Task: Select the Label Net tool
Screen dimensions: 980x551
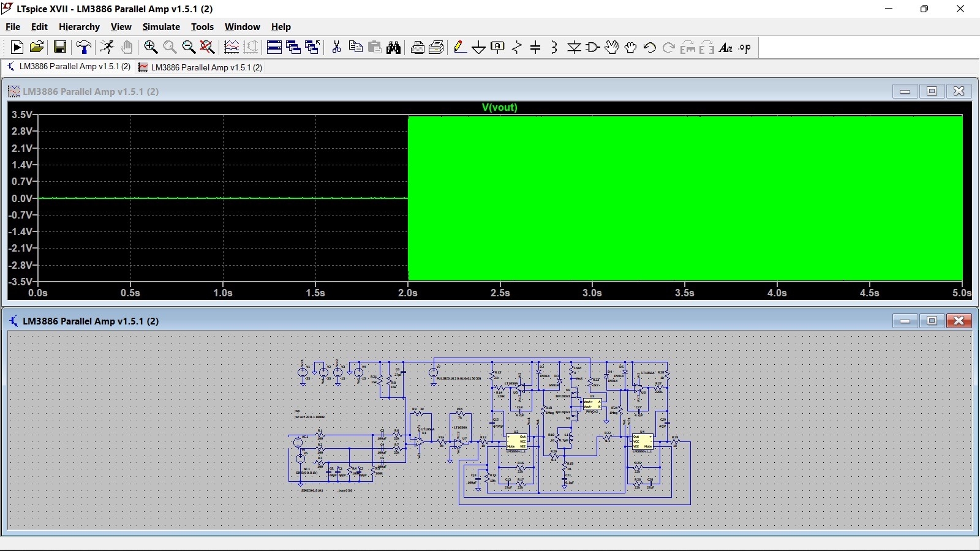Action: pyautogui.click(x=498, y=47)
